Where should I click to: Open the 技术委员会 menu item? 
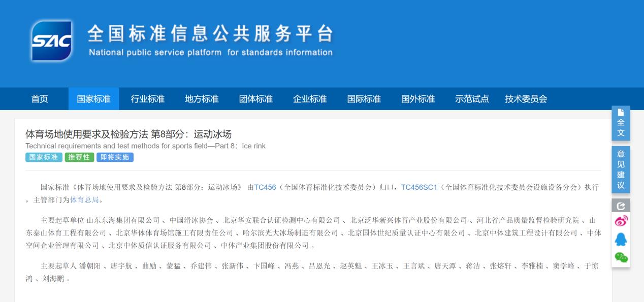[527, 99]
